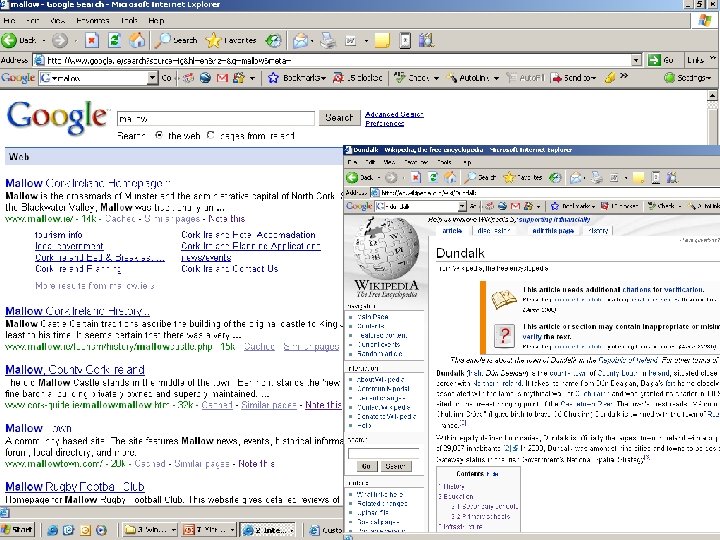720x540 pixels.
Task: Switch to Wikipedia 'edit this page' tab
Action: 553,231
